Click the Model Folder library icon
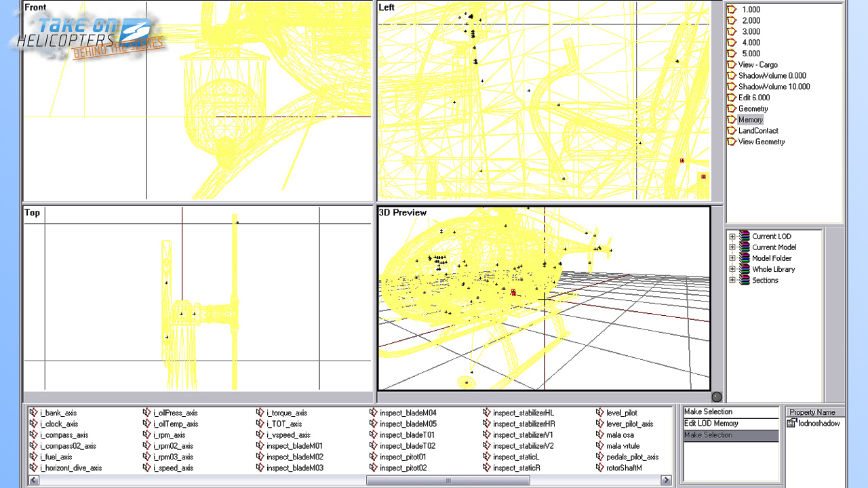This screenshot has width=868, height=488. pos(745,258)
